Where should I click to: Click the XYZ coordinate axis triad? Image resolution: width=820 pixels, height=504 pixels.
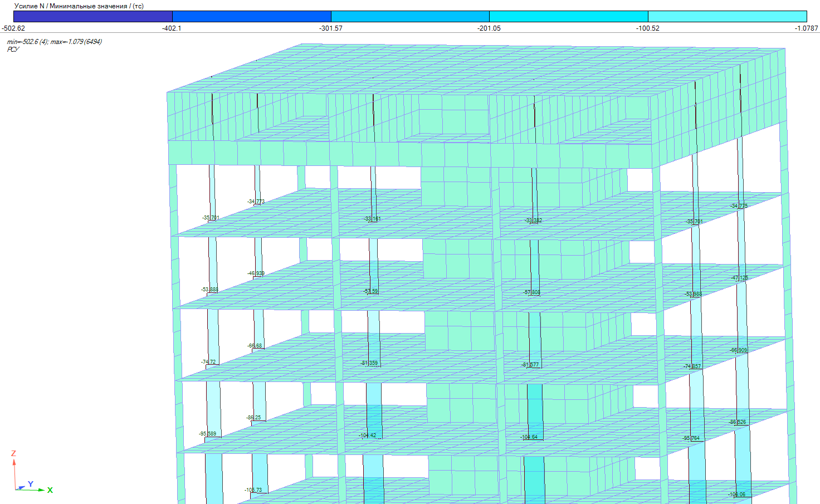point(31,472)
